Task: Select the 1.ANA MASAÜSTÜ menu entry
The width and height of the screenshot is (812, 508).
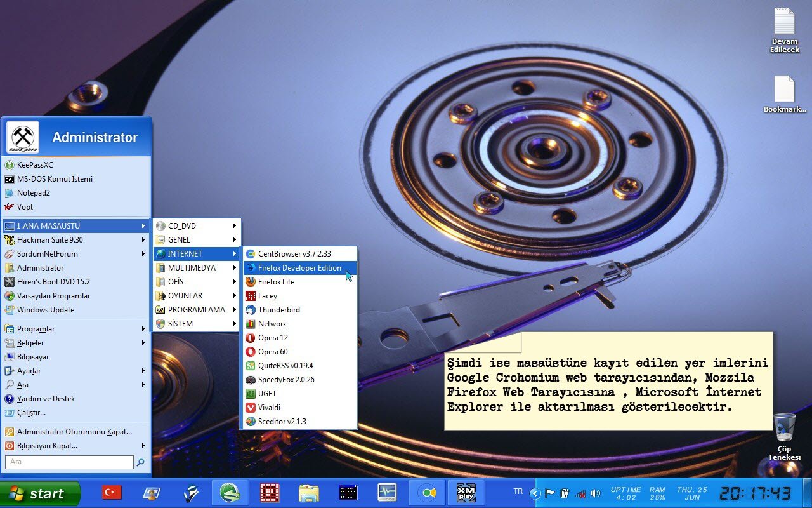Action: click(76, 226)
